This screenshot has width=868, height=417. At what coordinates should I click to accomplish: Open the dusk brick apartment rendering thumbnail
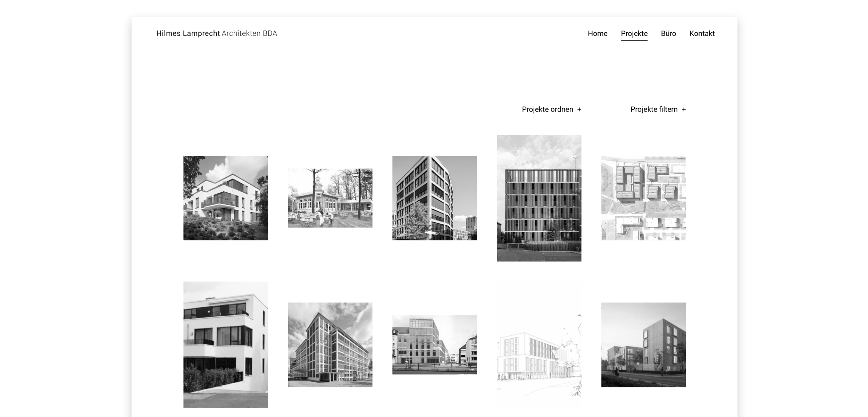643,345
